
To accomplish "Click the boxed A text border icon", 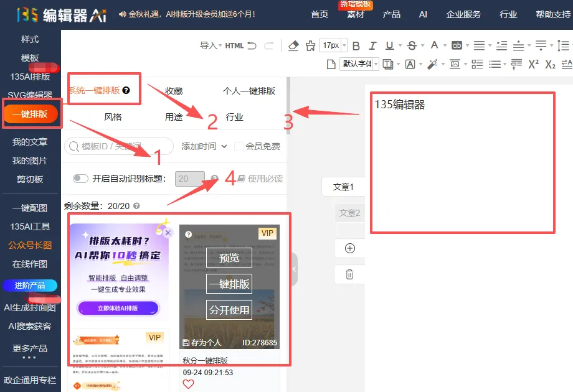I will click(x=410, y=65).
